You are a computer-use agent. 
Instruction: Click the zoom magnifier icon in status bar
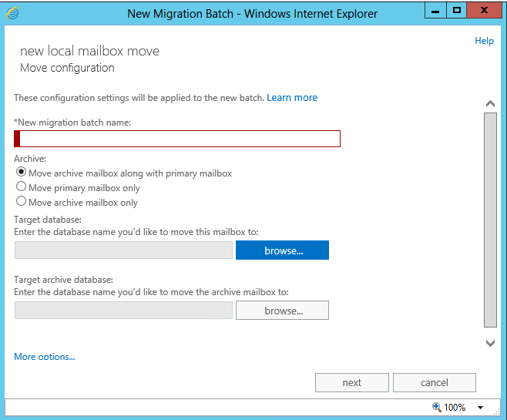pos(437,407)
